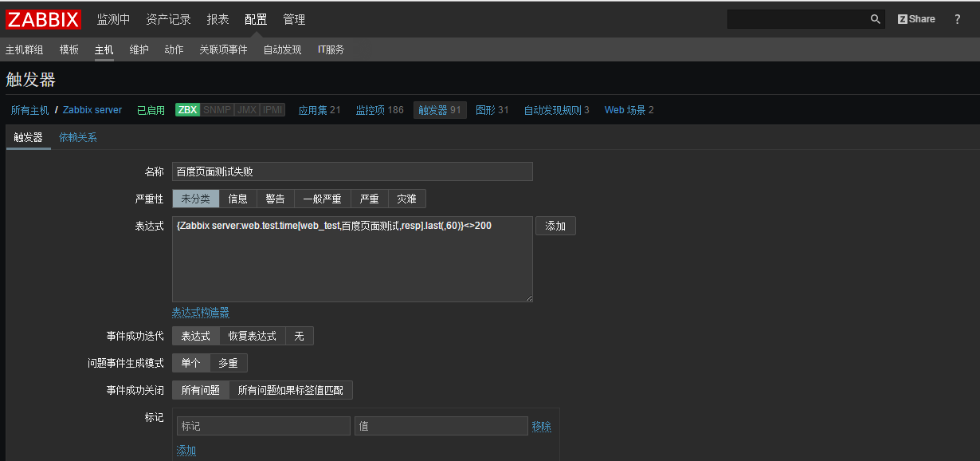Click 移除 to remove the tag row
The image size is (980, 461).
tap(541, 425)
